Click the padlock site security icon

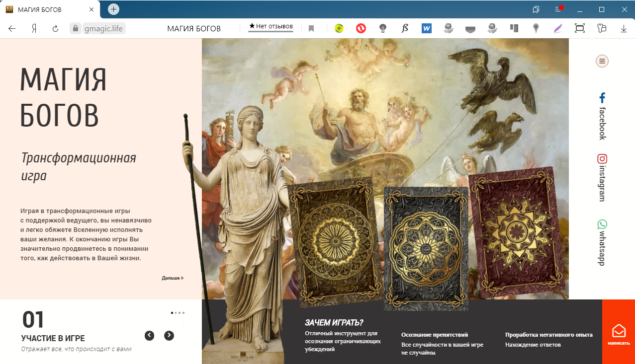(76, 28)
